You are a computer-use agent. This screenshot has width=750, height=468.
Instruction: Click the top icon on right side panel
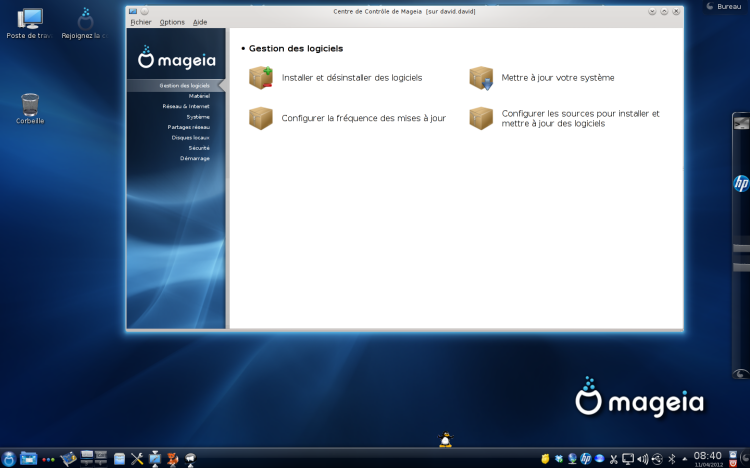pos(741,123)
